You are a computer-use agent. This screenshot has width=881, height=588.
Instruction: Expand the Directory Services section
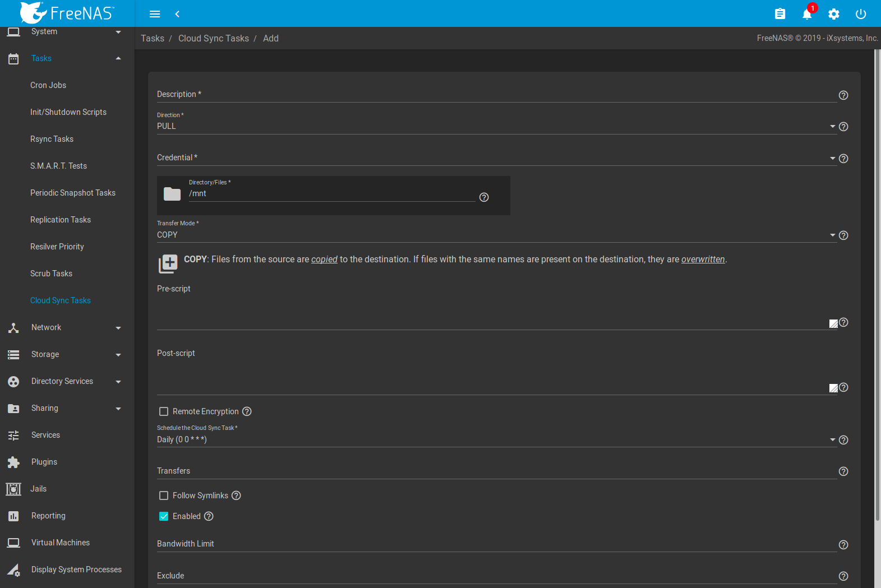click(118, 382)
